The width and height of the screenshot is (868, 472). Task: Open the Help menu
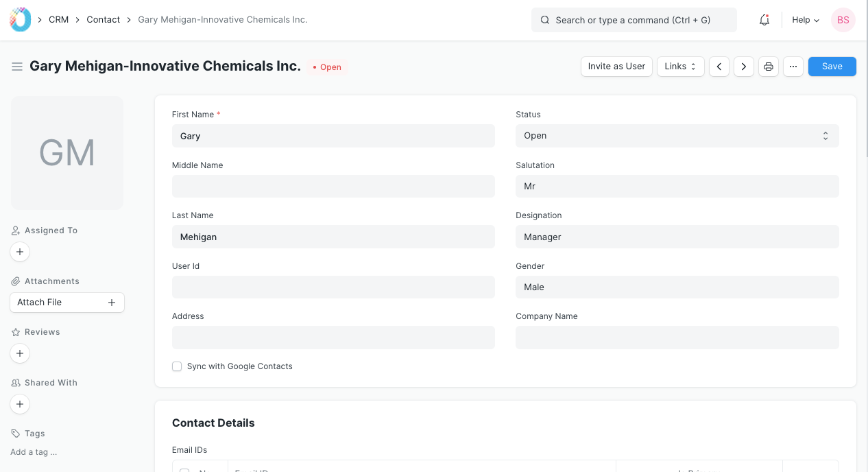coord(806,20)
